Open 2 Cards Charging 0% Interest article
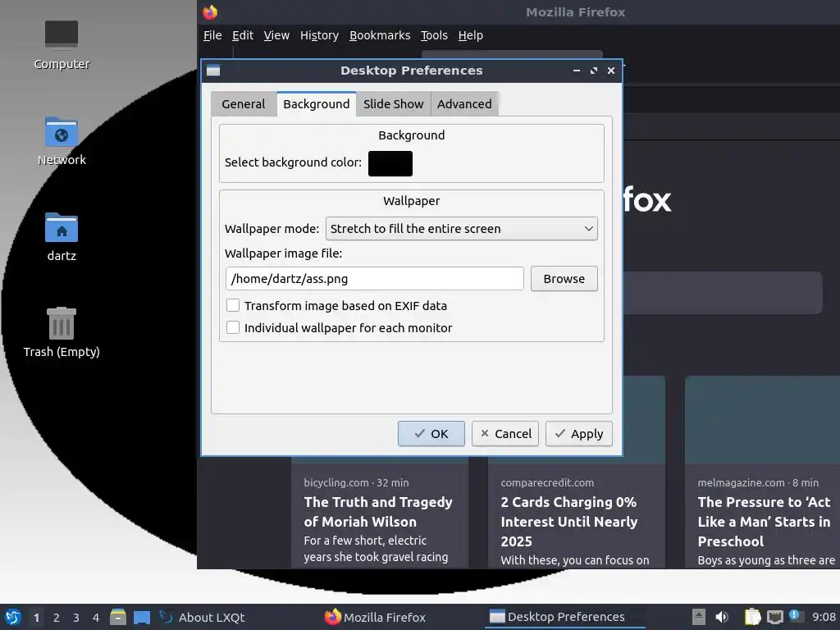Viewport: 840px width, 630px height. (x=569, y=522)
